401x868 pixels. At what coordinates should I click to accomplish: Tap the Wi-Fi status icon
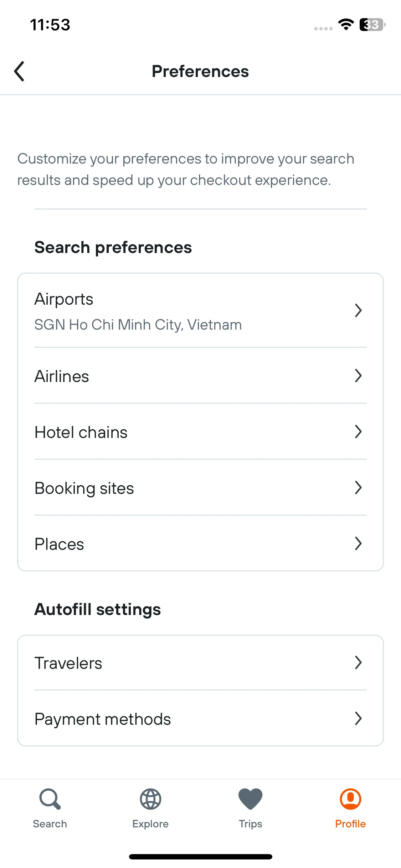coord(346,25)
